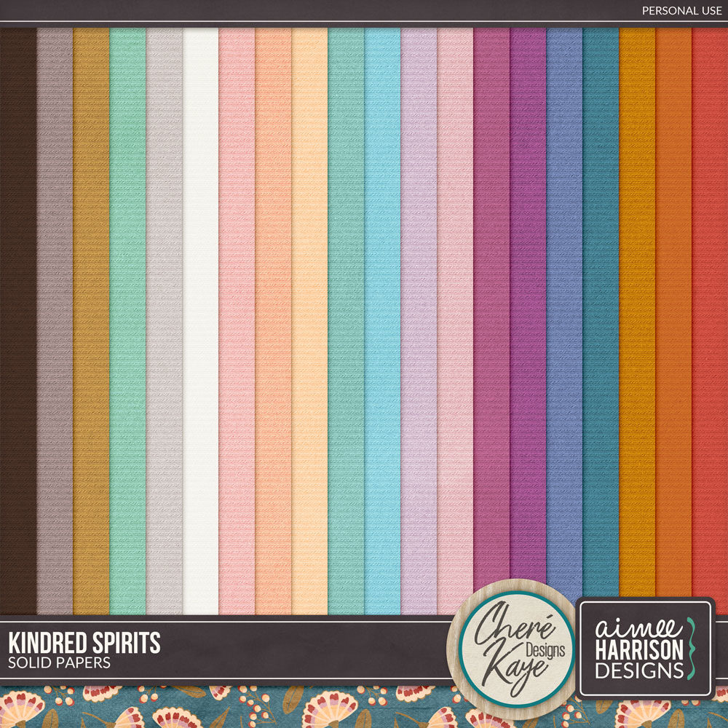This screenshot has width=728, height=728.
Task: Pick the dark teal paper strip
Action: 601,313
